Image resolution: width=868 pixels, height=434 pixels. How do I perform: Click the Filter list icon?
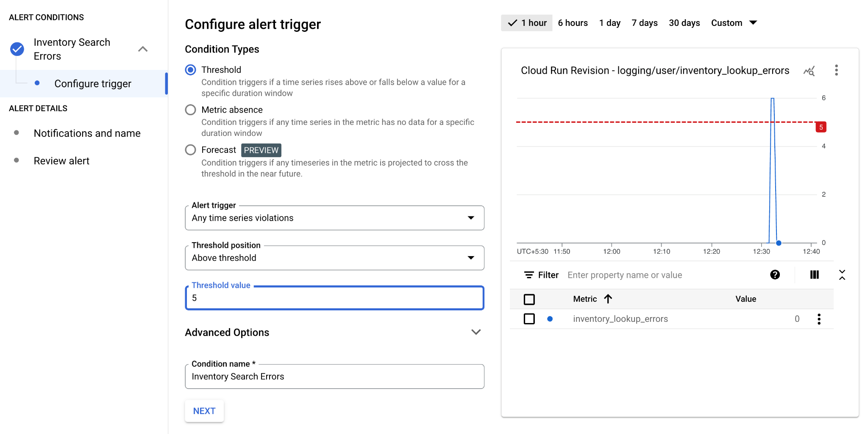click(529, 275)
